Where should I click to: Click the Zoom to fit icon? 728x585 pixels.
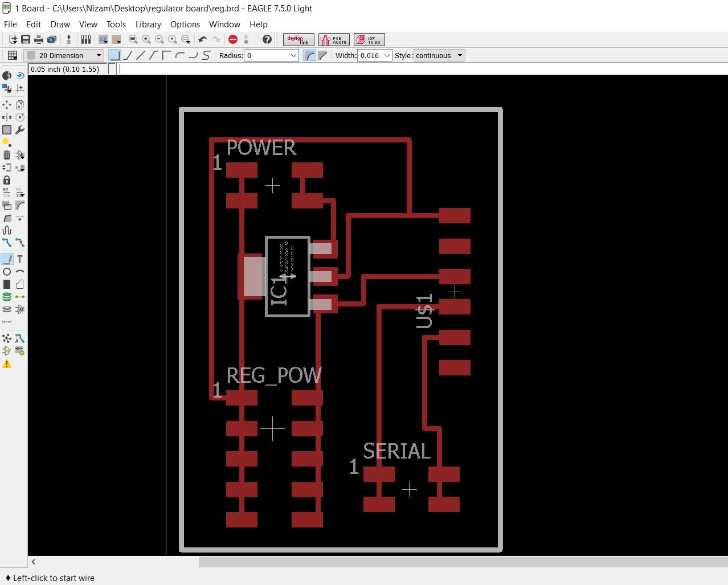(133, 39)
